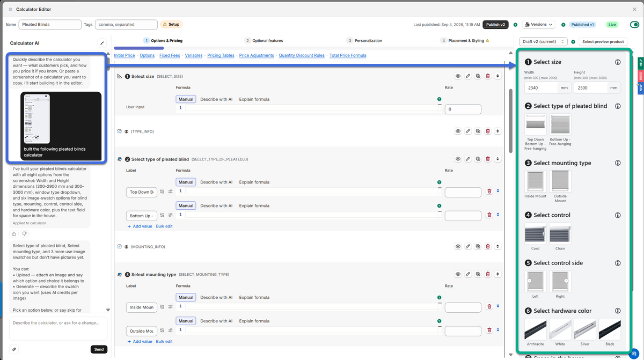
Task: Add value under pleated blind type
Action: tap(140, 226)
